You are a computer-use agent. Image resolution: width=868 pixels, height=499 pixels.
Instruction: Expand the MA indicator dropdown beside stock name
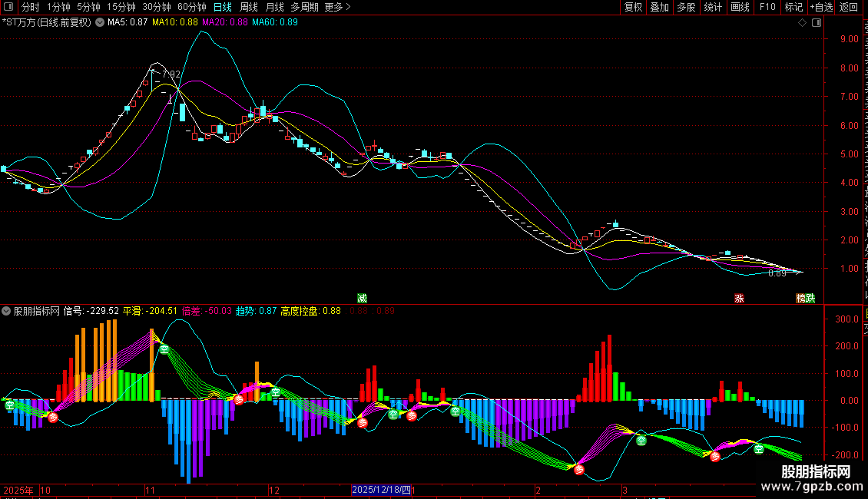(100, 23)
